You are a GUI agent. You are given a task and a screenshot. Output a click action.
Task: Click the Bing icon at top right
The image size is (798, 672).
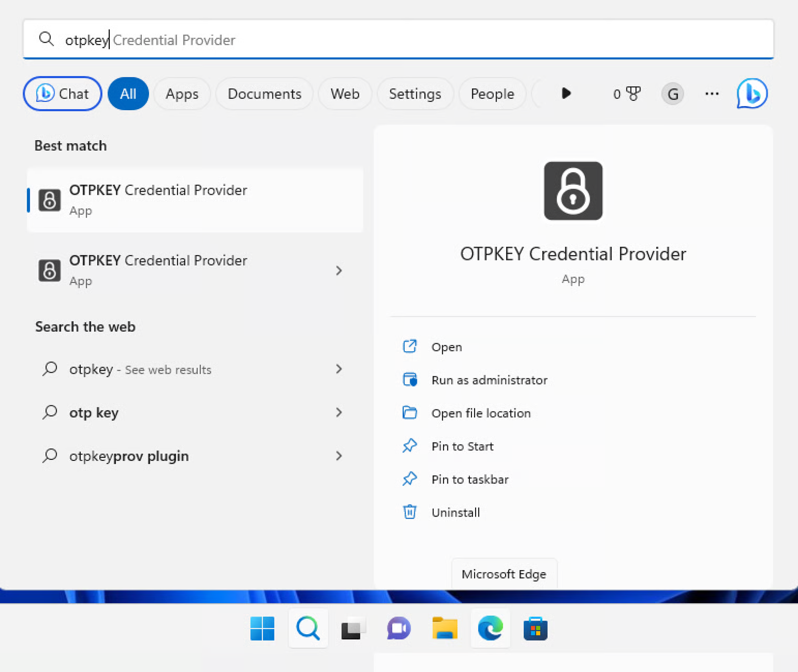coord(752,94)
